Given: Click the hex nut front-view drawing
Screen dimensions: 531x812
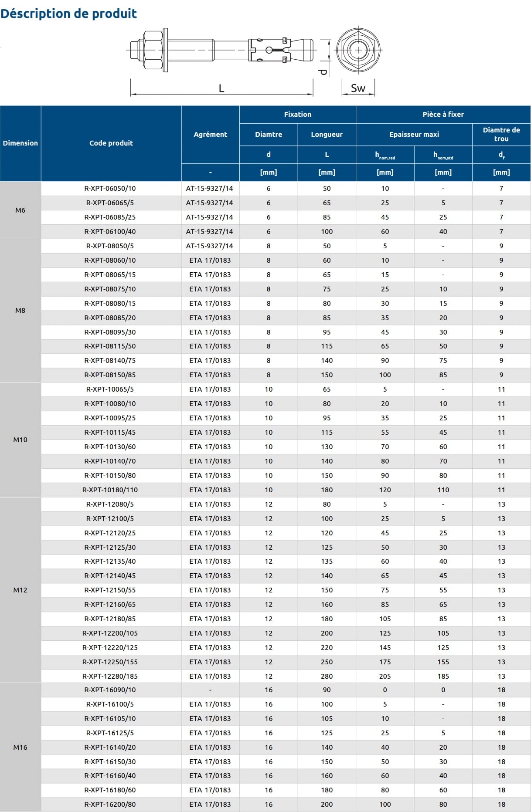Looking at the screenshot, I should (358, 50).
